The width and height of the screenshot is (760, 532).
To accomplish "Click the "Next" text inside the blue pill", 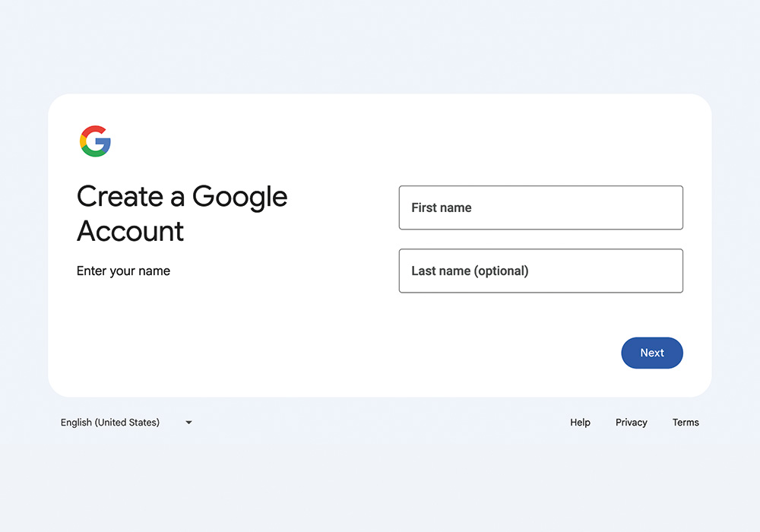I will [x=652, y=353].
